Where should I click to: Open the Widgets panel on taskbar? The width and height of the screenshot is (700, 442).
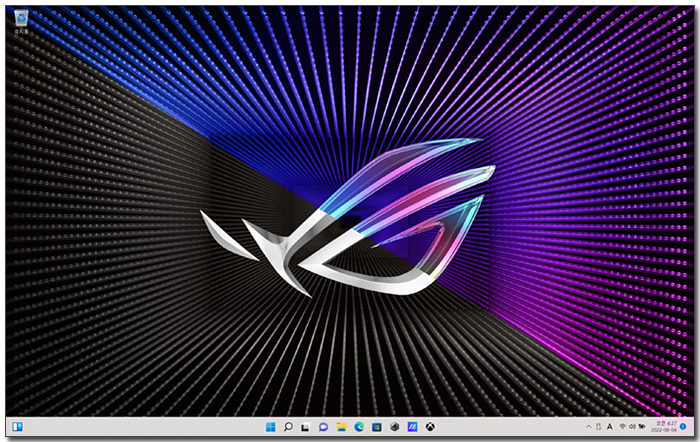click(x=17, y=427)
